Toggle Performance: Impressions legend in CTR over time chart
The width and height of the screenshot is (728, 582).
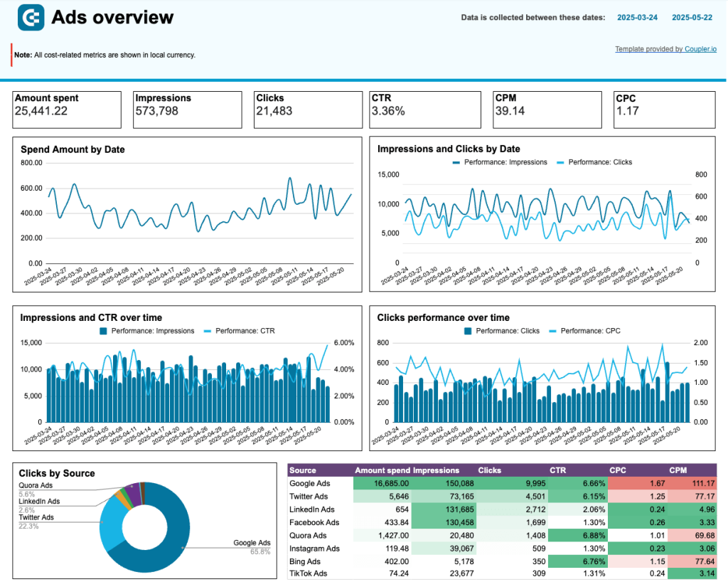tap(146, 331)
